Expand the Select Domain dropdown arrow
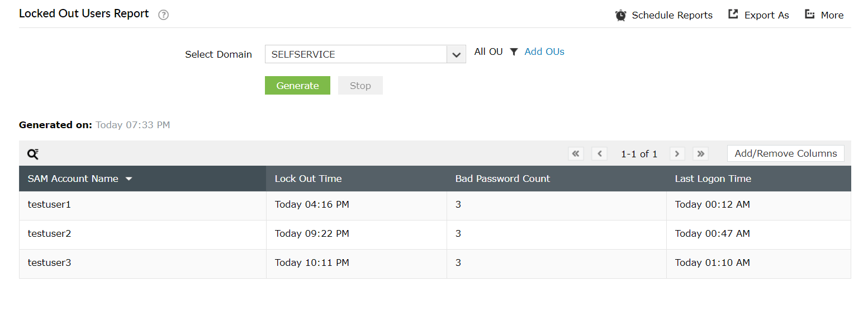The width and height of the screenshot is (868, 328). [x=456, y=54]
